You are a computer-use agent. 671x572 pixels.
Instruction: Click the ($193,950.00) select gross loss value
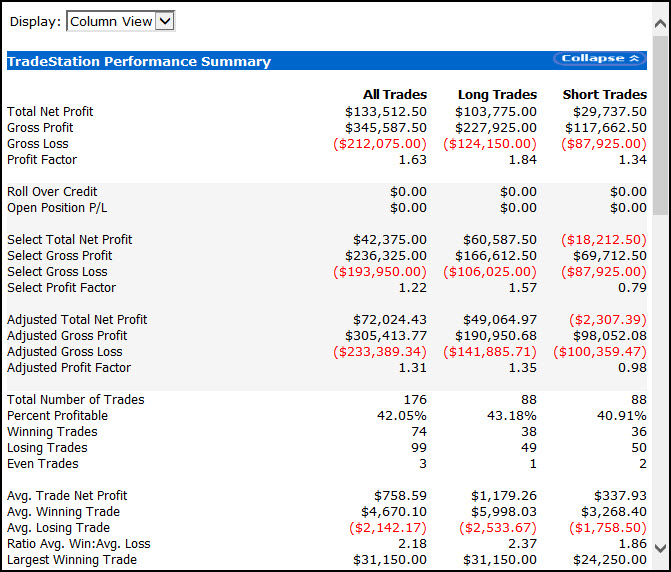point(380,272)
